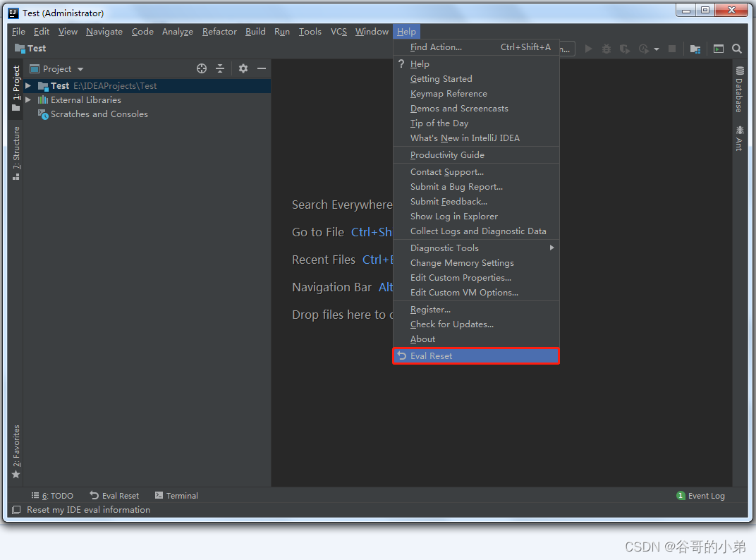The image size is (756, 560).
Task: Click the Run triangle icon in the toolbar
Action: pyautogui.click(x=588, y=49)
